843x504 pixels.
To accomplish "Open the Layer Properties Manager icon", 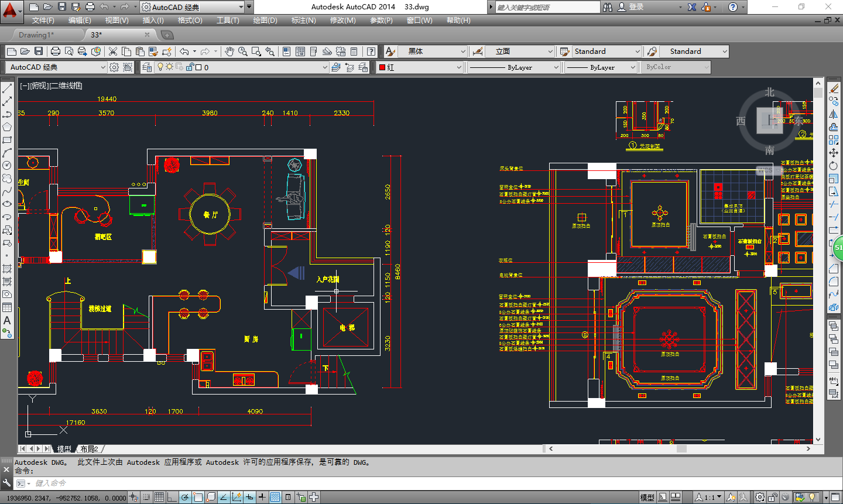I will pos(147,67).
